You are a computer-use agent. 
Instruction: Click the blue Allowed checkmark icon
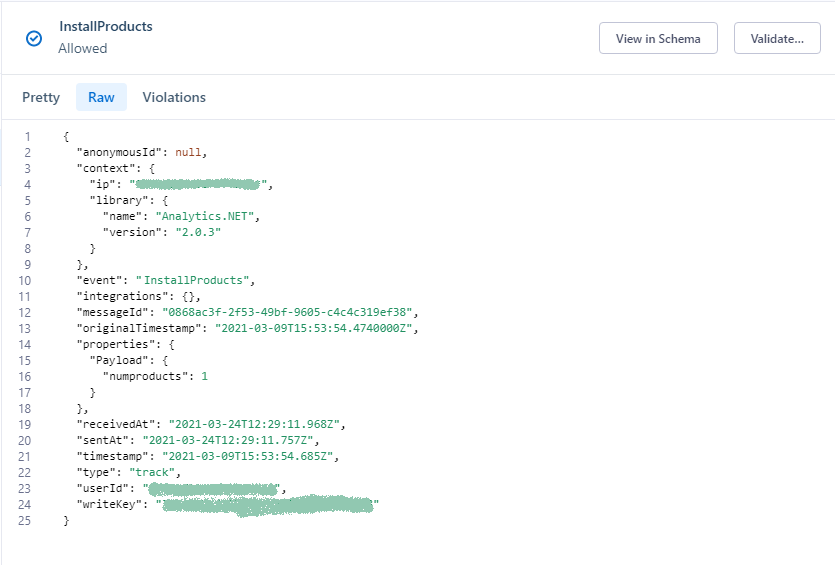[x=34, y=38]
